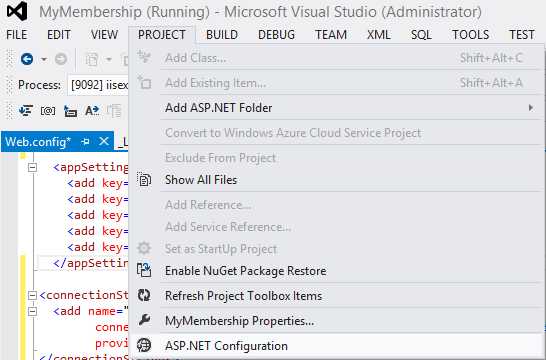Image resolution: width=546 pixels, height=360 pixels.
Task: Close the Web.config tab
Action: (104, 141)
